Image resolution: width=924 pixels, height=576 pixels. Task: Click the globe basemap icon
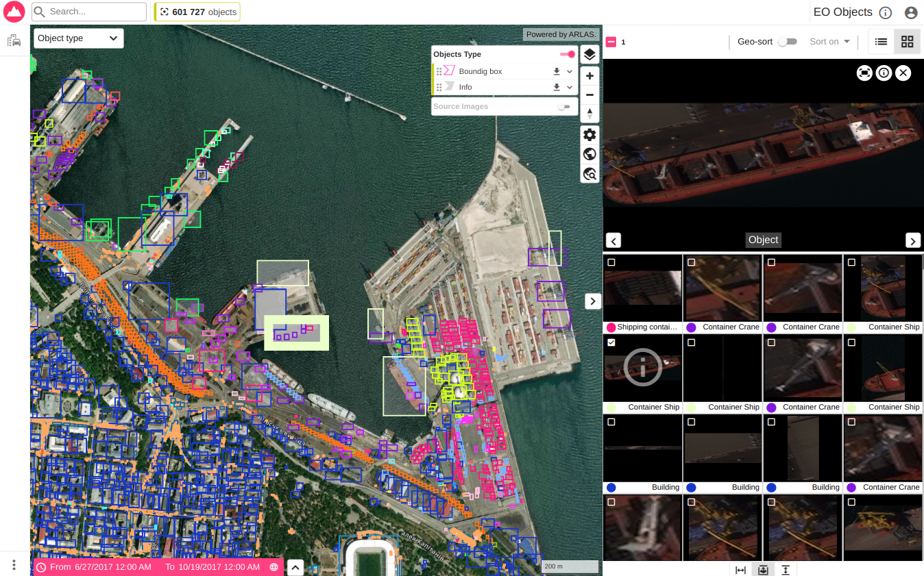[x=589, y=154]
